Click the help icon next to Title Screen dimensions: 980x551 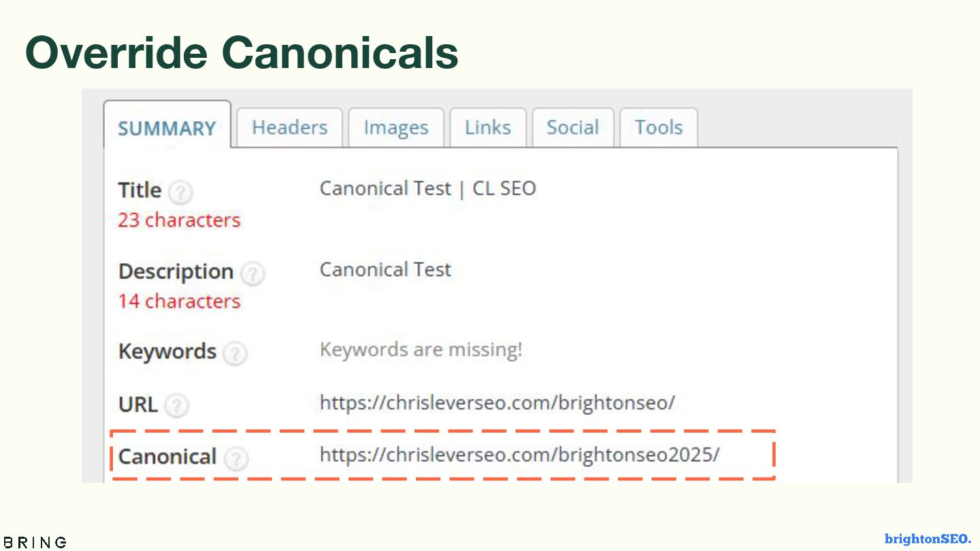pos(180,193)
